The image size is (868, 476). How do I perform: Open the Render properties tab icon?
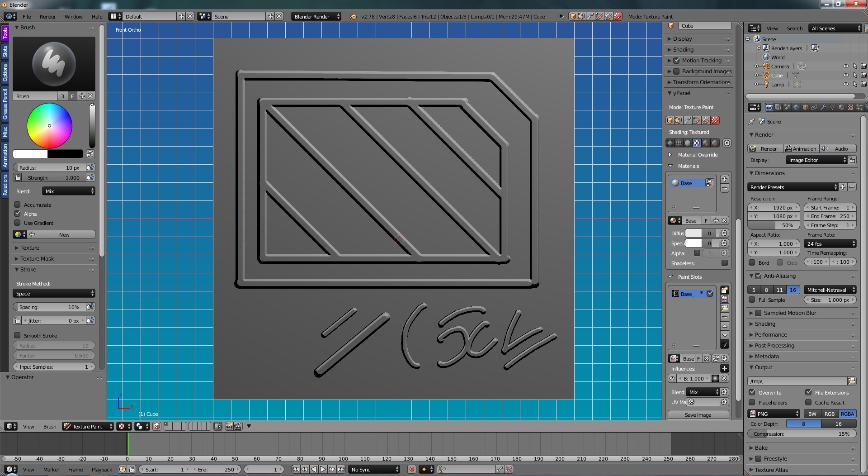point(769,107)
